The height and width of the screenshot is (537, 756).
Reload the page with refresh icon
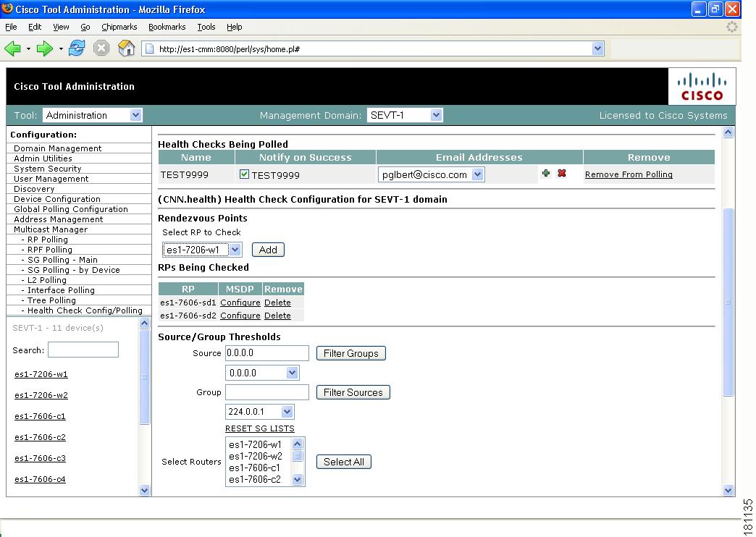click(76, 48)
